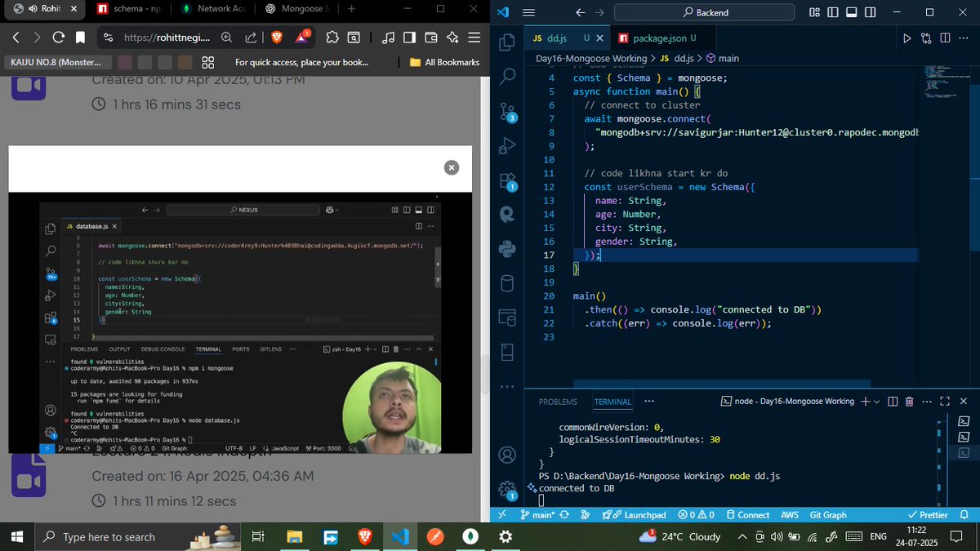Click Launchpad in VS Code status bar

pos(635,515)
